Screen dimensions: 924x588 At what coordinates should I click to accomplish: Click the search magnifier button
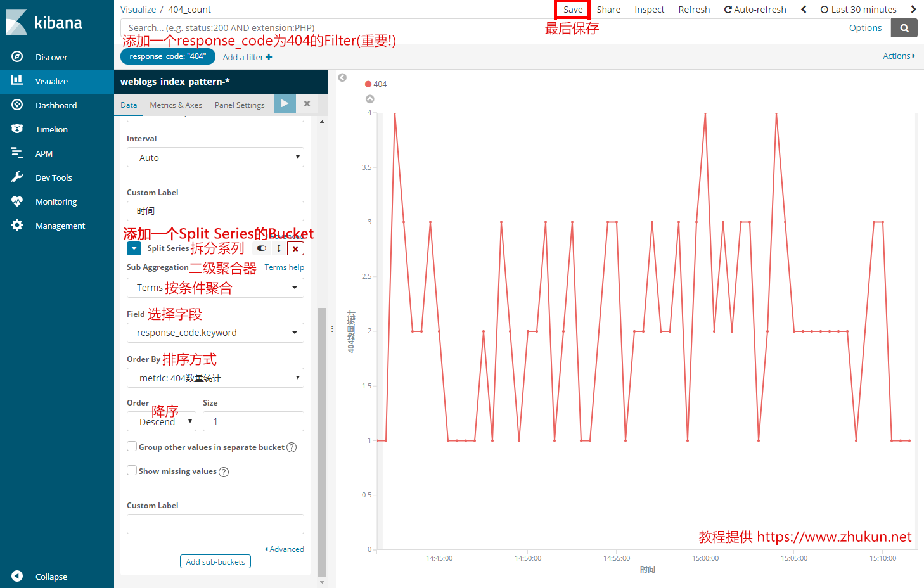tap(904, 28)
